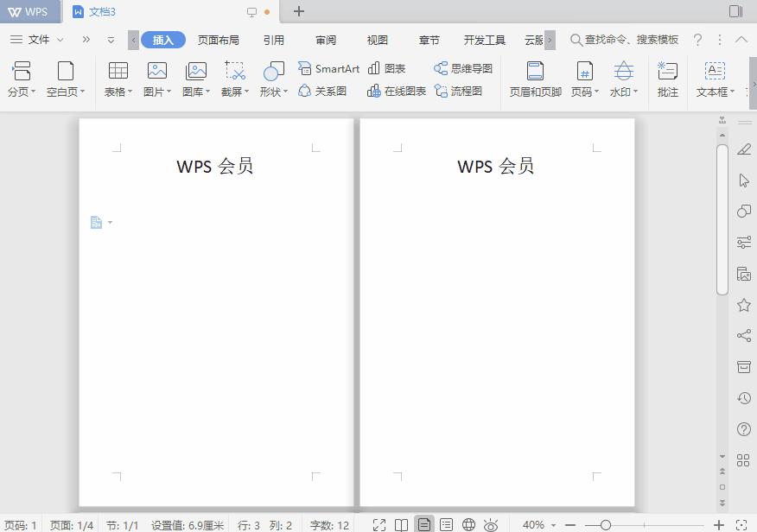The height and width of the screenshot is (532, 757).
Task: Open the 审阅 review tab
Action: tap(324, 40)
